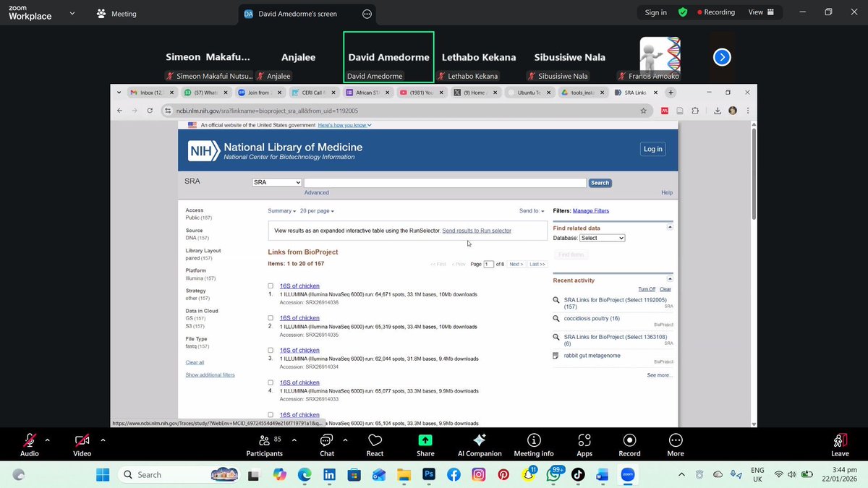Screen dimensions: 868x488
Task: Bookmark this page with the star icon
Action: click(643, 111)
